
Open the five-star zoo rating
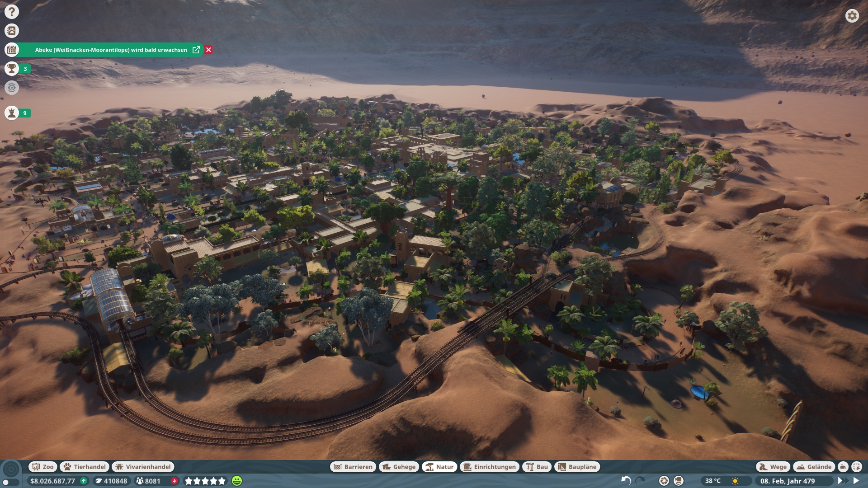205,481
